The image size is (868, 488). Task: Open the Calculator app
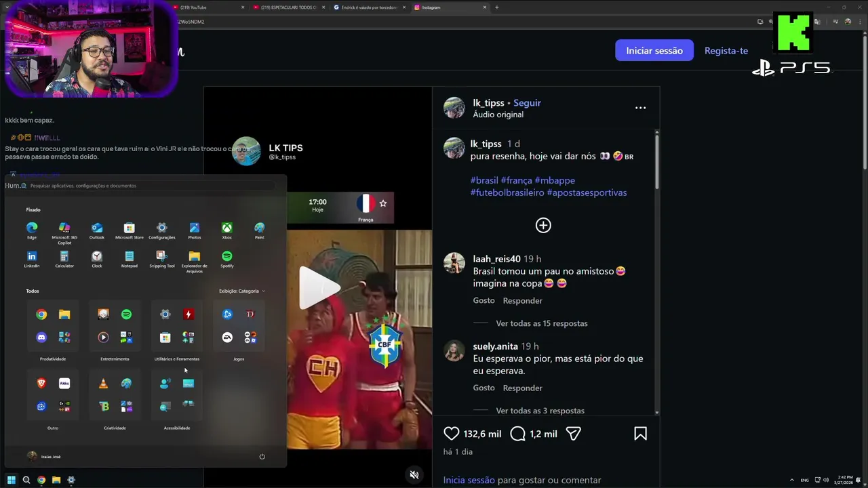[x=64, y=259]
